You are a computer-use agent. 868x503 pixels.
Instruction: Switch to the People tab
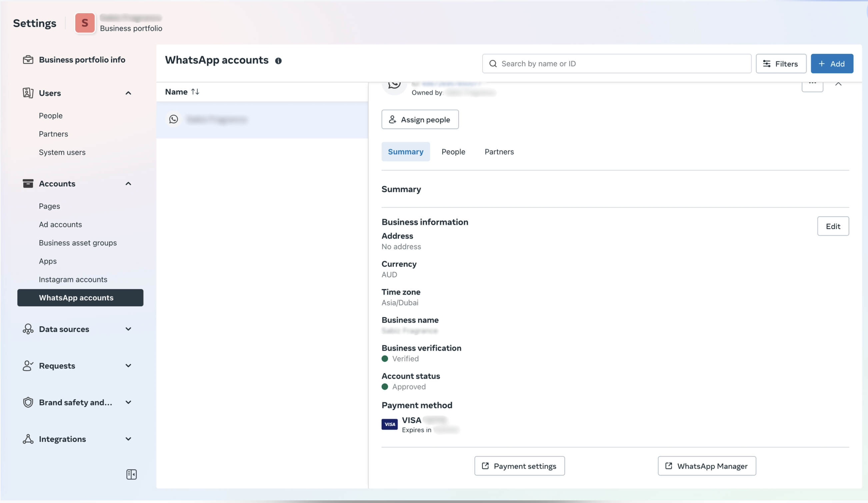pos(453,152)
